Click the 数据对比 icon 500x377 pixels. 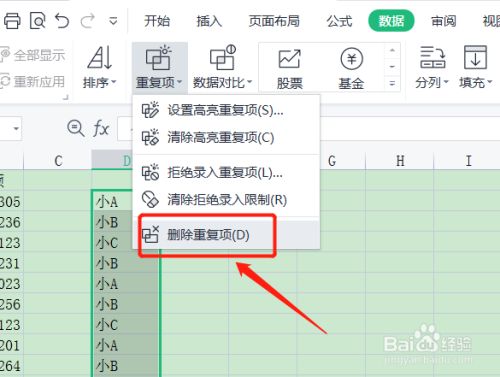tap(223, 58)
